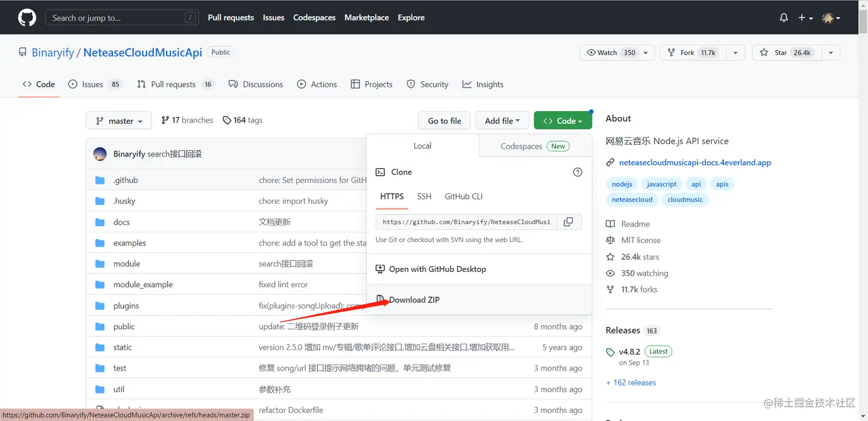Select the Security tab
868x421 pixels.
[x=427, y=84]
